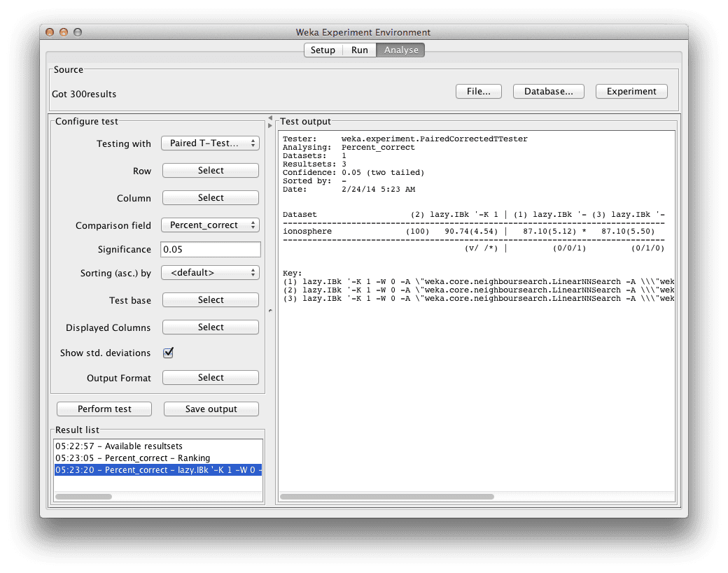Click the split-pane divider handle dot
Viewport: 728px width, 573px height.
point(270,311)
